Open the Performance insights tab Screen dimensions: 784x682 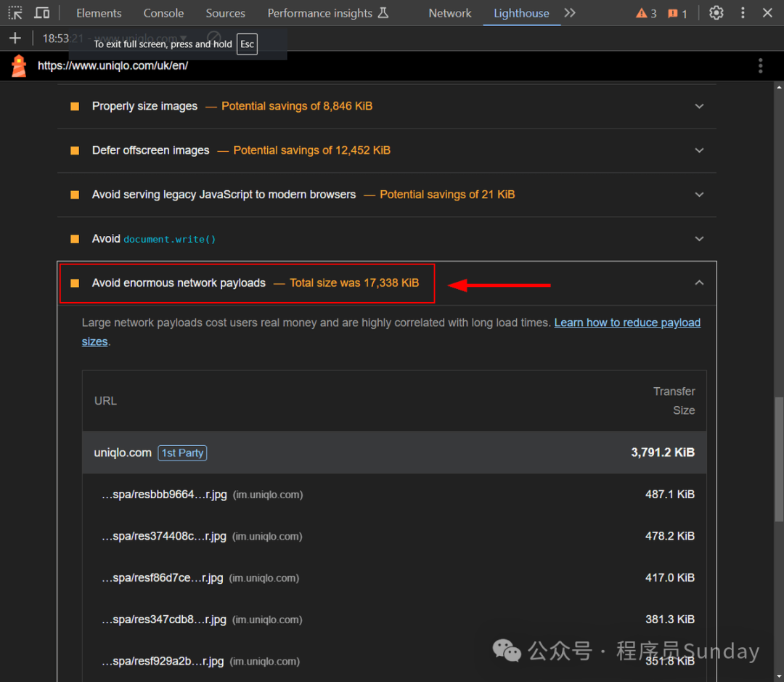pyautogui.click(x=327, y=13)
